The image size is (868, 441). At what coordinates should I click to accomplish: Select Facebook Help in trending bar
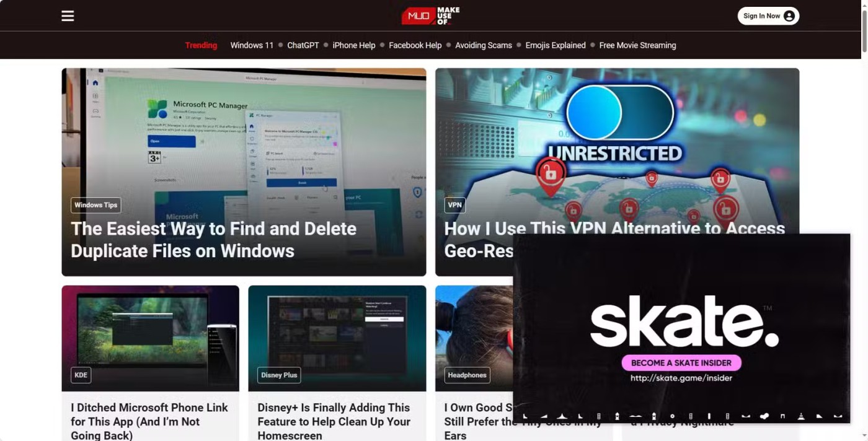click(x=415, y=45)
